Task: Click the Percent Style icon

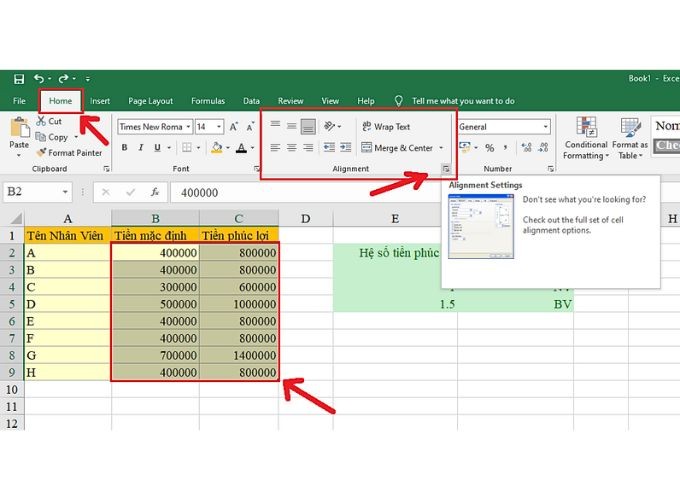Action: click(490, 148)
